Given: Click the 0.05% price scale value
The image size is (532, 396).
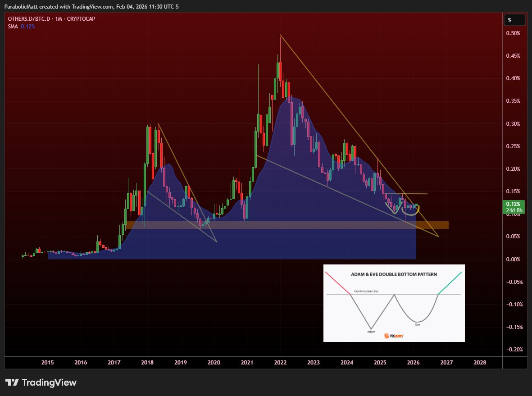Looking at the screenshot, I should (513, 237).
